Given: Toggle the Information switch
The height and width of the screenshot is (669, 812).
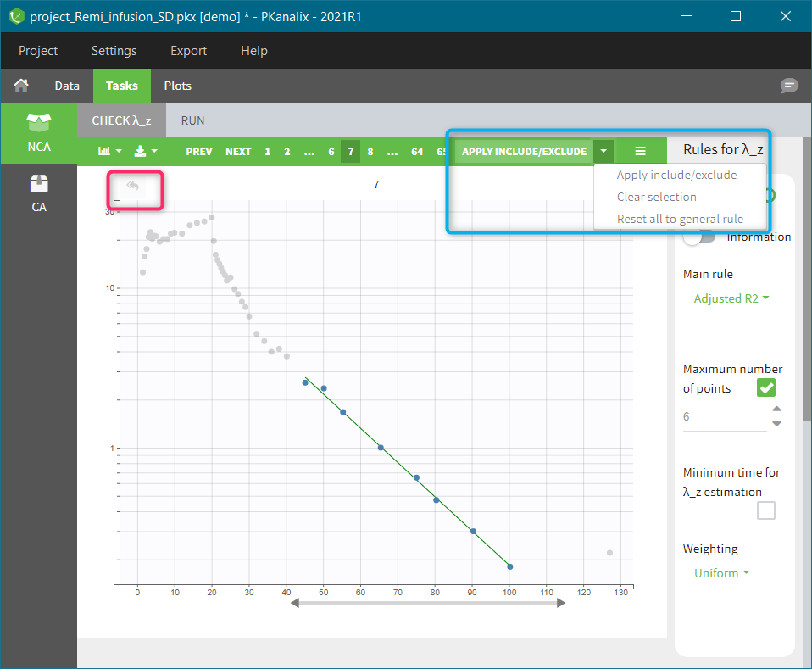Looking at the screenshot, I should (x=699, y=237).
